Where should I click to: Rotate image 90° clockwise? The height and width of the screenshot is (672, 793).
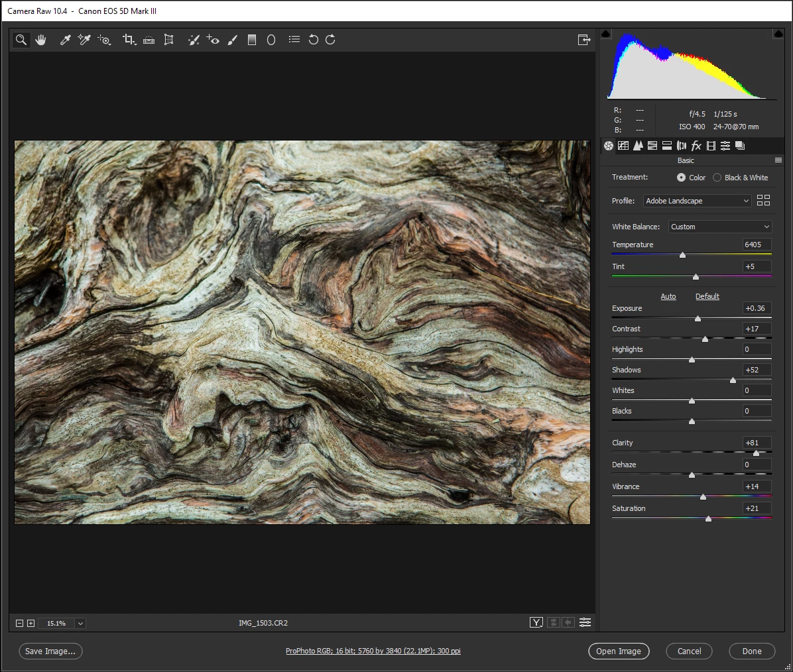[x=330, y=40]
